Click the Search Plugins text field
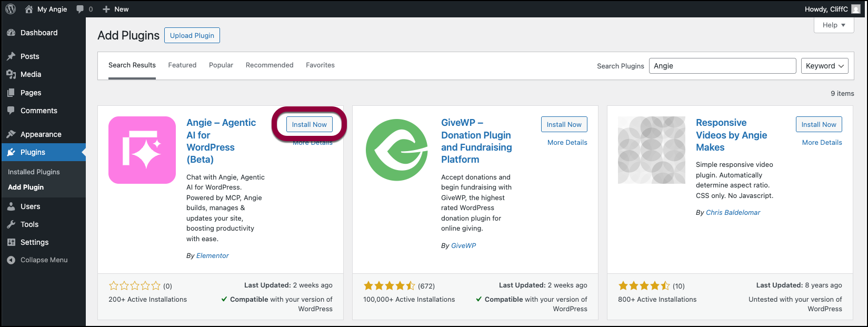Viewport: 868px width, 327px height. coord(722,66)
